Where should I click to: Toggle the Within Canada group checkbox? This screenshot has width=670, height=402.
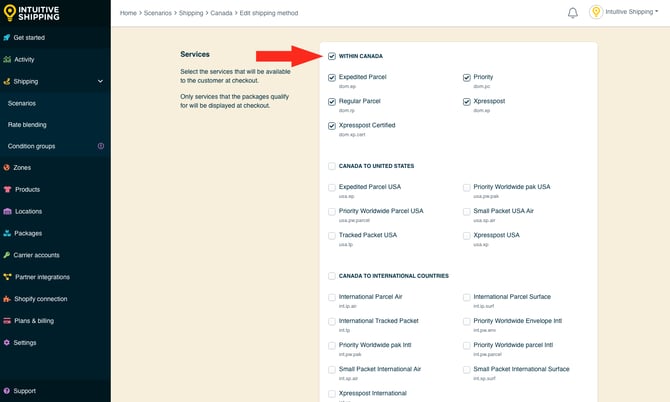point(332,56)
